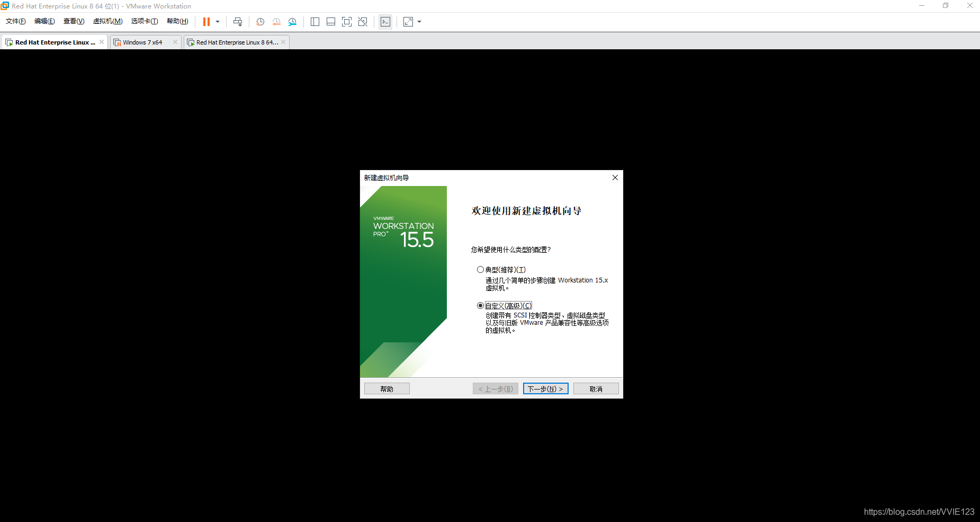The height and width of the screenshot is (522, 980).
Task: Click the 您希望使用什么类型的配置 text
Action: (x=511, y=250)
